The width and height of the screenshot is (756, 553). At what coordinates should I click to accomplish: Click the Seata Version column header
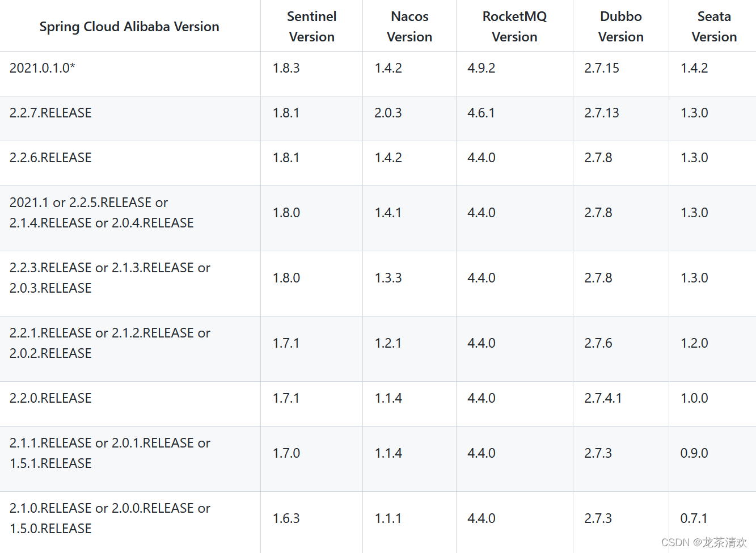coord(714,27)
